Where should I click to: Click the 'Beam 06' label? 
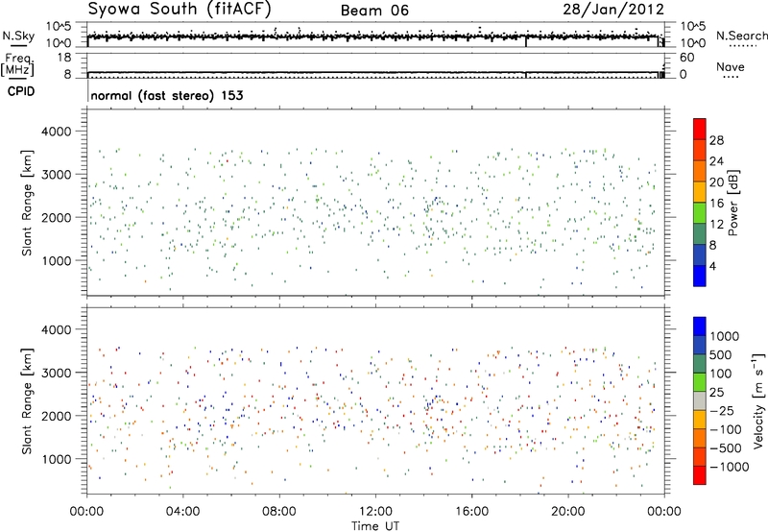click(x=374, y=11)
